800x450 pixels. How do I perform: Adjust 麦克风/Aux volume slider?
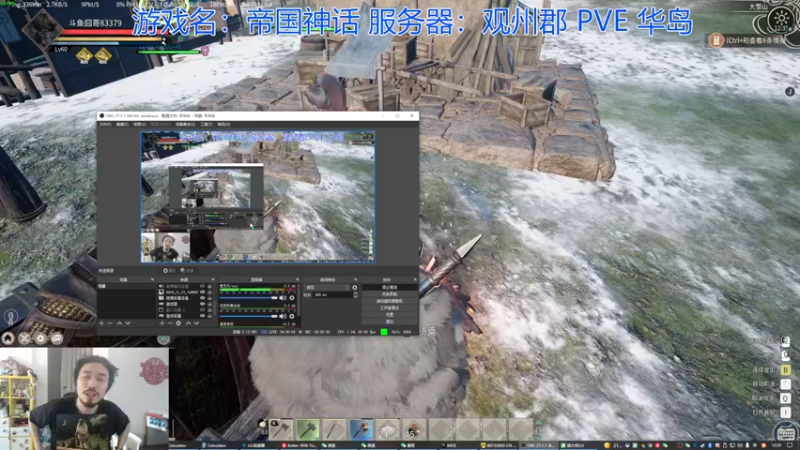pyautogui.click(x=248, y=297)
